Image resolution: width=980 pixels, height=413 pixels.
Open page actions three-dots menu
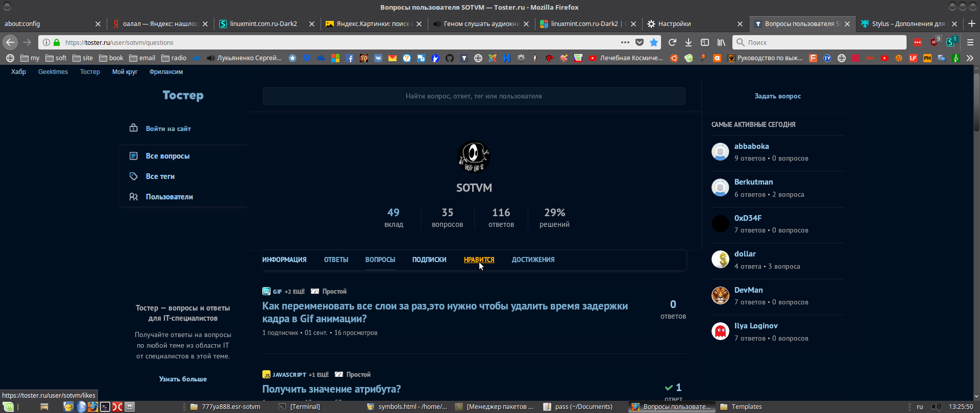(625, 42)
